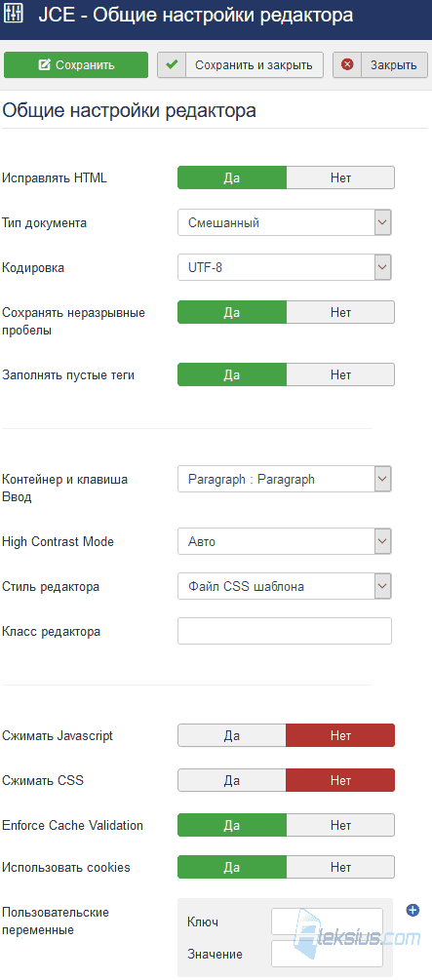The width and height of the screenshot is (432, 980).
Task: Click the Общие настройки редактора heading
Action: point(130,110)
